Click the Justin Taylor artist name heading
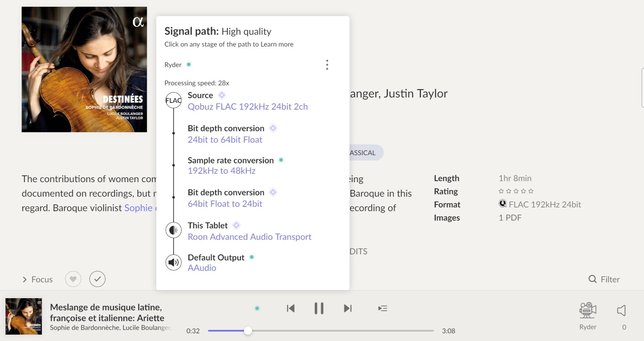Image resolution: width=644 pixels, height=341 pixels. click(416, 93)
